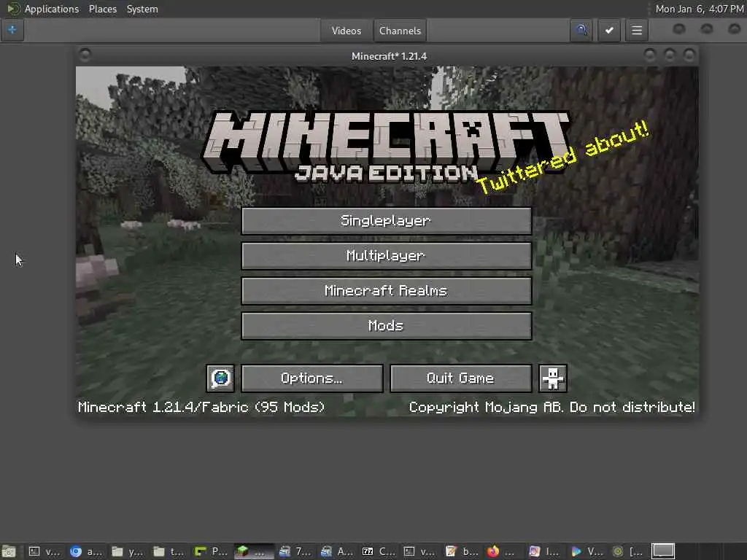Click the workspace switcher box in taskbar
The height and width of the screenshot is (560, 747).
coord(663,551)
